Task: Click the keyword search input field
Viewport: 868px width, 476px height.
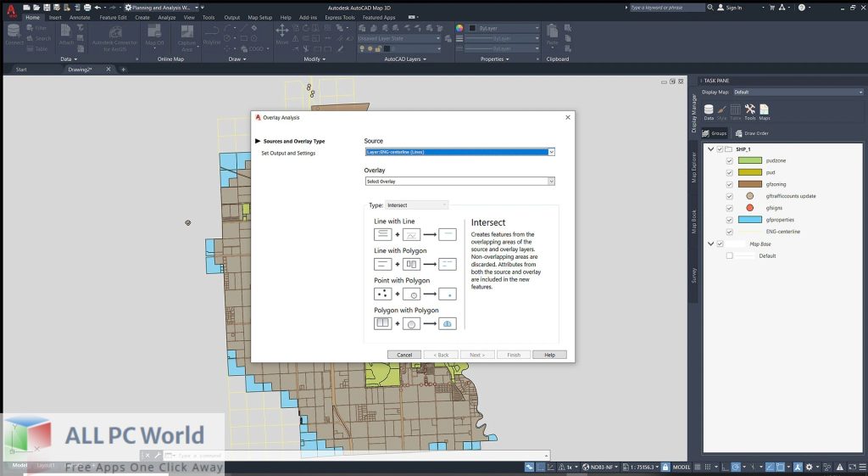Action: (x=667, y=7)
